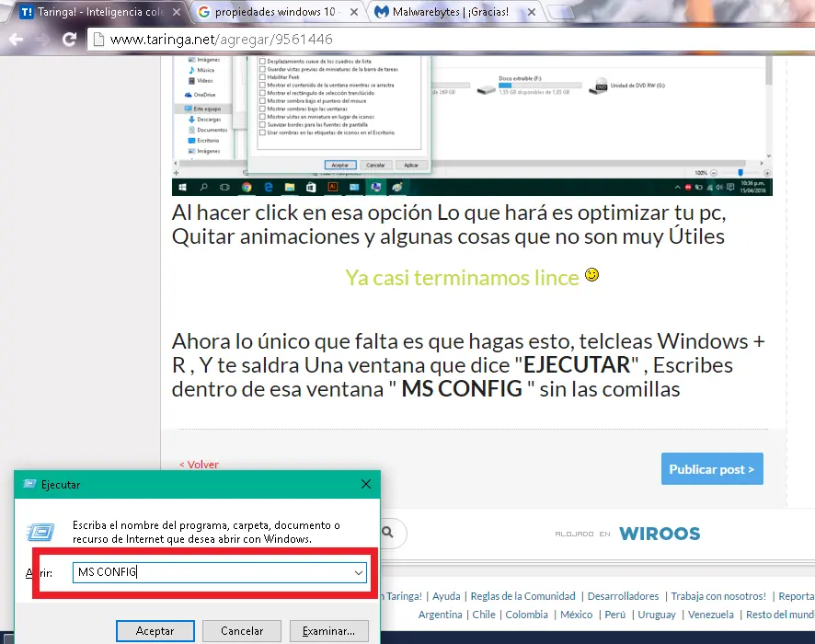This screenshot has height=644, width=815.
Task: Click Aceptar in the Ejecutar dialog
Action: tap(155, 631)
